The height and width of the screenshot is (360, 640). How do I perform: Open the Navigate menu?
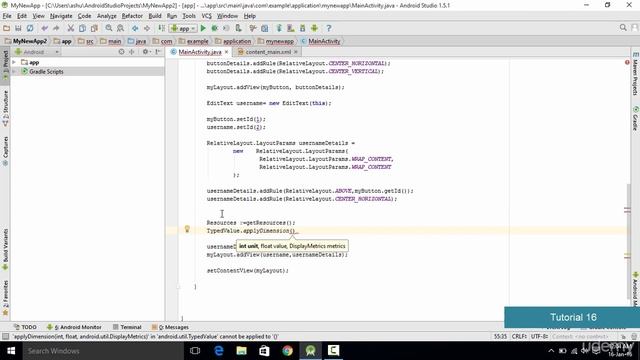tap(61, 16)
